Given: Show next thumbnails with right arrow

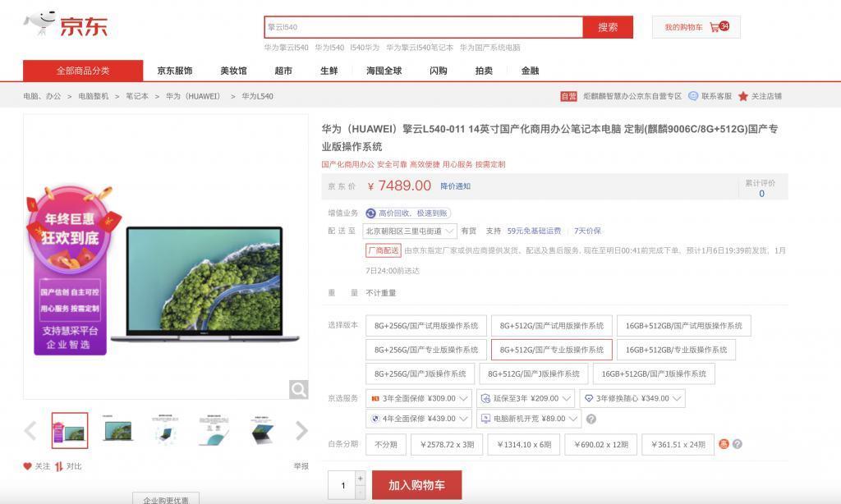Looking at the screenshot, I should click(301, 430).
